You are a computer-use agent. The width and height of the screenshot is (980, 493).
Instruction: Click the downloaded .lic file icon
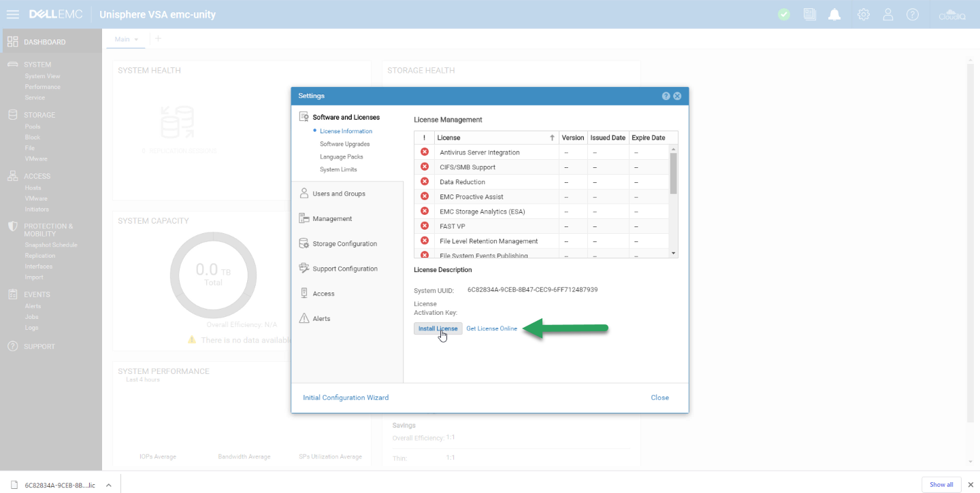pos(14,485)
